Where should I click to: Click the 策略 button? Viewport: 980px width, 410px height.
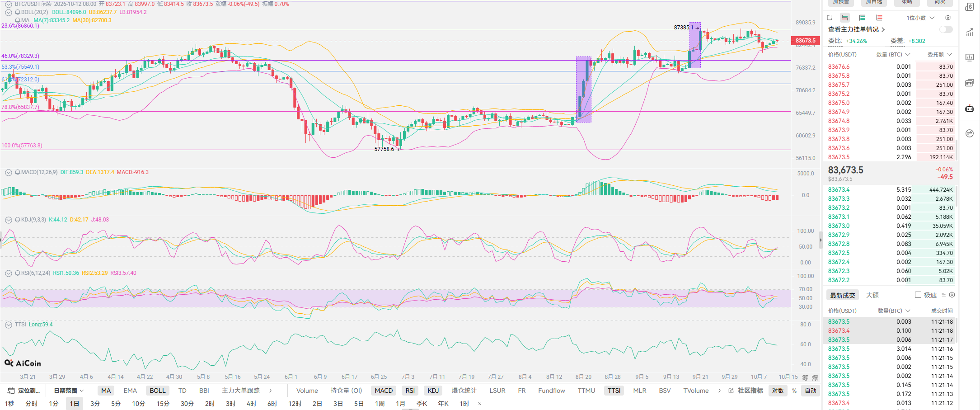[907, 2]
